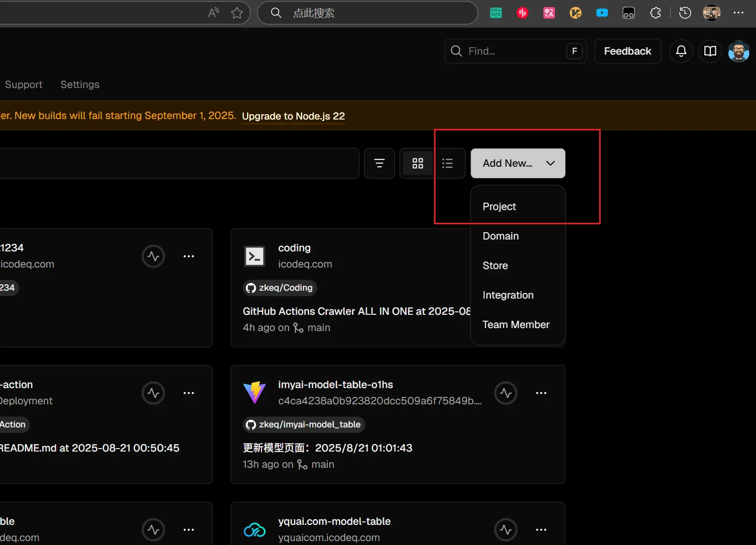756x545 pixels.
Task: Click the icodeq.com domain under coding
Action: pos(305,264)
